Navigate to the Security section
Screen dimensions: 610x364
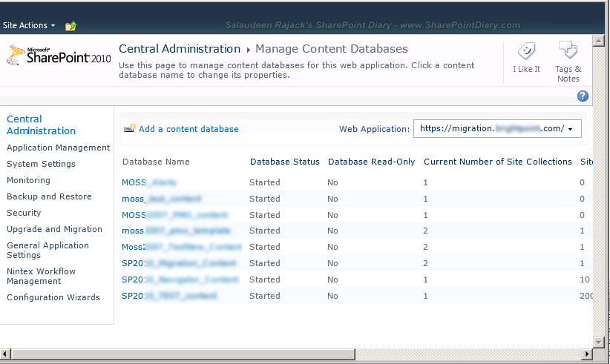point(24,213)
